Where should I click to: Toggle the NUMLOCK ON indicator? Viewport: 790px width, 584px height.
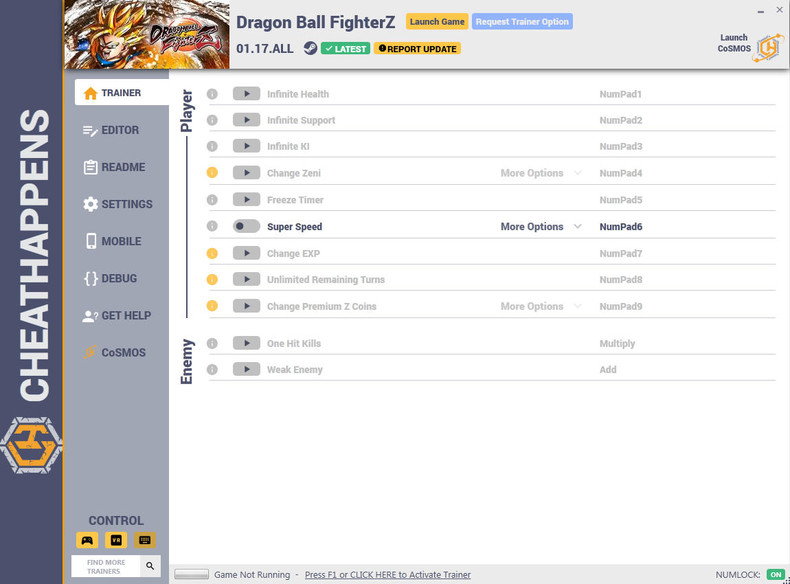point(775,574)
